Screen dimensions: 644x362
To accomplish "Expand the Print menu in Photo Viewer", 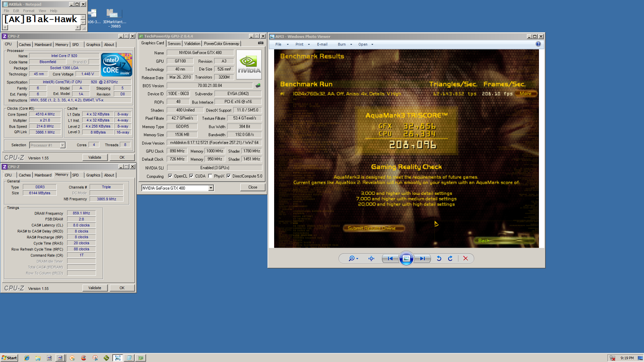I will point(302,44).
